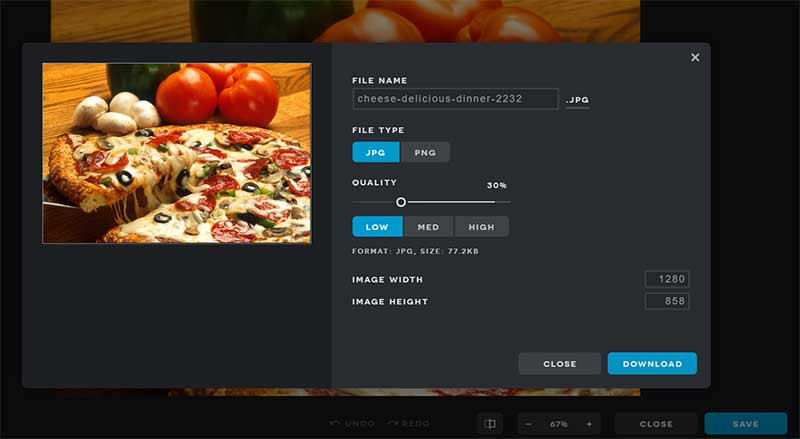Viewport: 800px width, 439px height.
Task: Choose LOW quality preset
Action: [377, 227]
